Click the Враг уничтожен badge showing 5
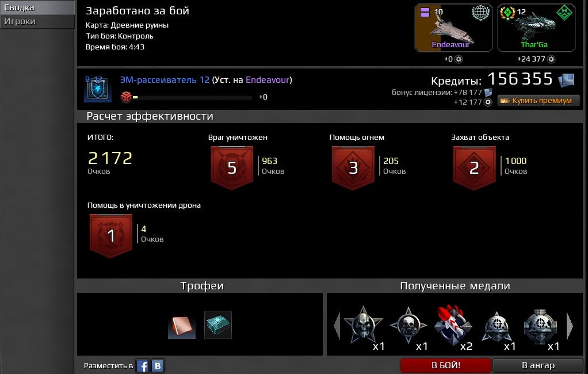The image size is (588, 374). pyautogui.click(x=232, y=167)
